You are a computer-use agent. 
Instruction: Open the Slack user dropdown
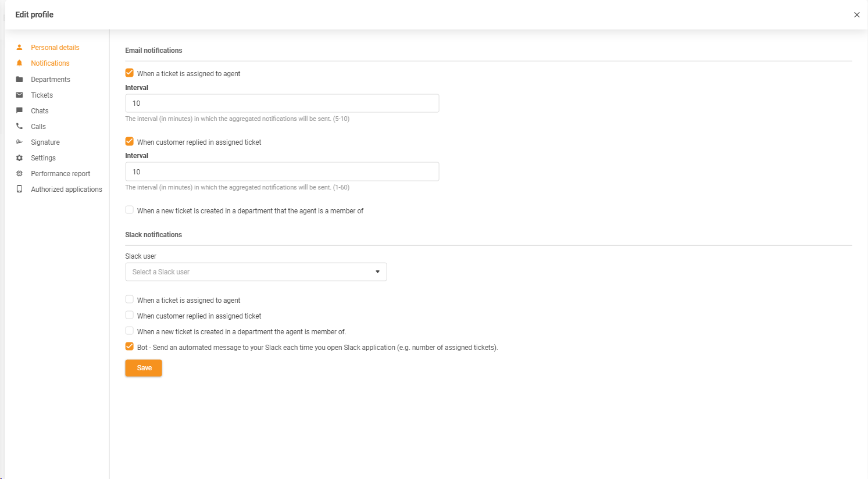(x=250, y=272)
